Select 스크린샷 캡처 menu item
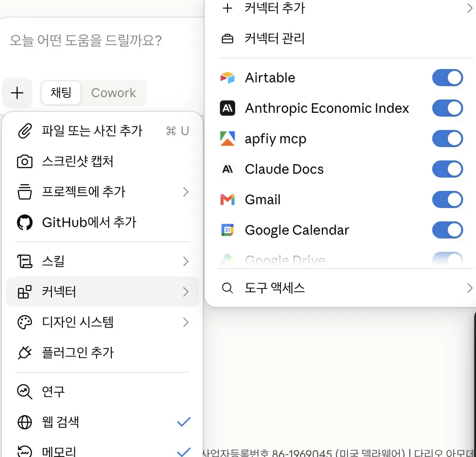Screen dimensions: 476x457 click(x=102, y=161)
